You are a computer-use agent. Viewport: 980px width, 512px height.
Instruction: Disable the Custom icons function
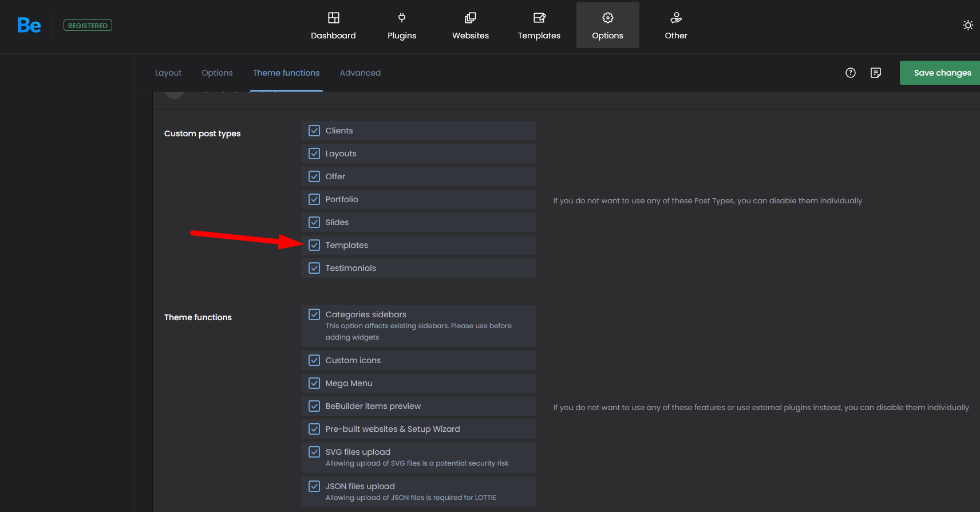tap(314, 360)
